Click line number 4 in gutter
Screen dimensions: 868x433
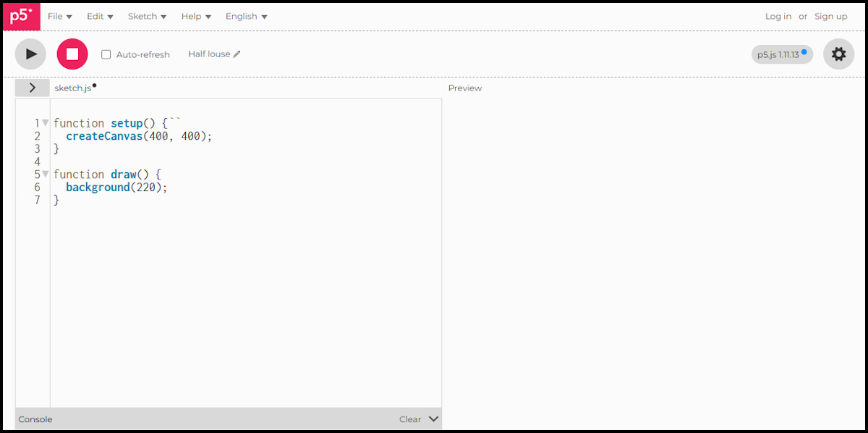37,161
